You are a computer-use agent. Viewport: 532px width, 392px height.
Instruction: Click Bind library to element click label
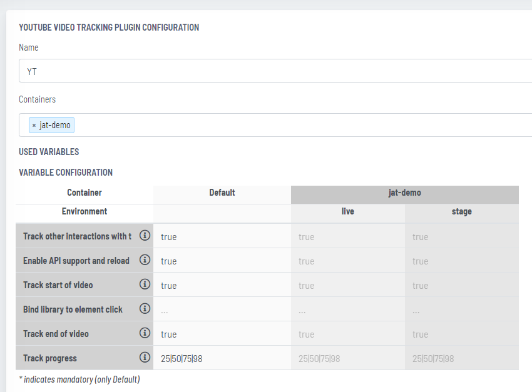pos(73,309)
